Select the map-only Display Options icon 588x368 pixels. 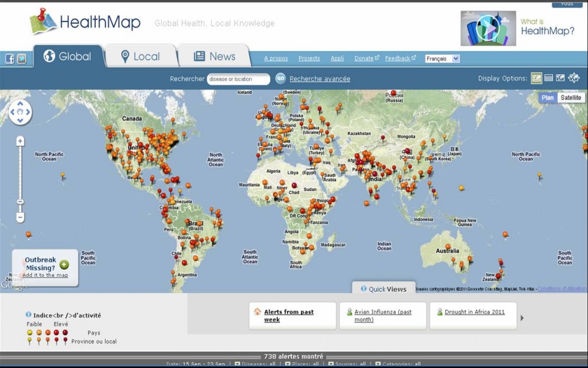[x=560, y=78]
